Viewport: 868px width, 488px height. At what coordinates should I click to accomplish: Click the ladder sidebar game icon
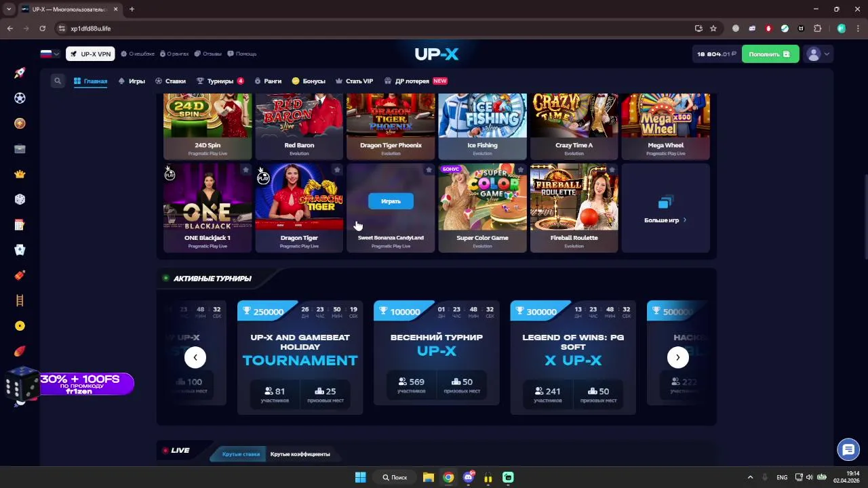tap(20, 300)
